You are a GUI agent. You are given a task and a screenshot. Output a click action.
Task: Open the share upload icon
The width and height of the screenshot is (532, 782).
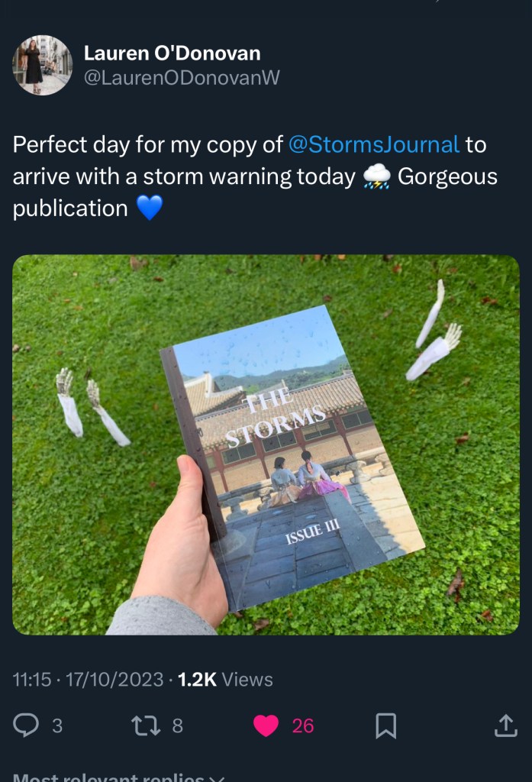(505, 725)
